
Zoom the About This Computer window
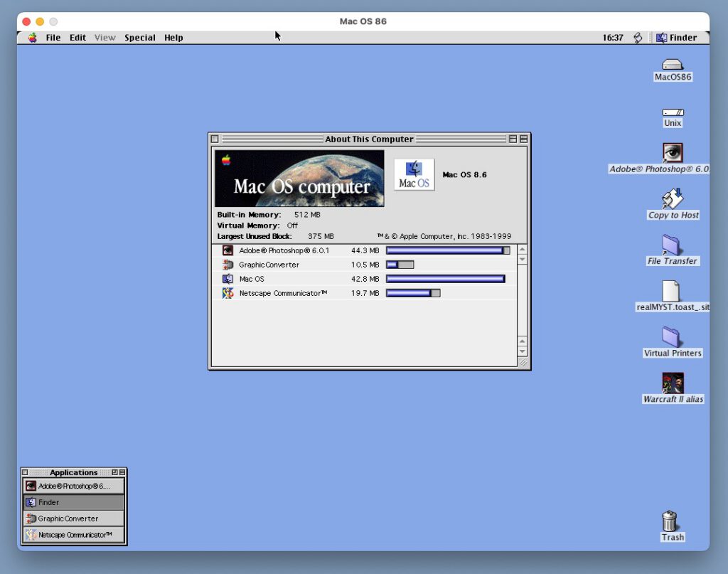(513, 139)
